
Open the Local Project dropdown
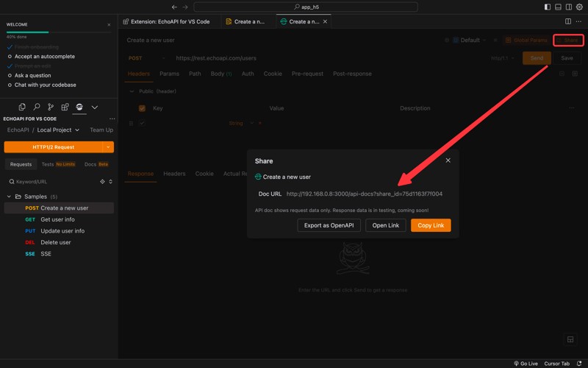pos(58,130)
